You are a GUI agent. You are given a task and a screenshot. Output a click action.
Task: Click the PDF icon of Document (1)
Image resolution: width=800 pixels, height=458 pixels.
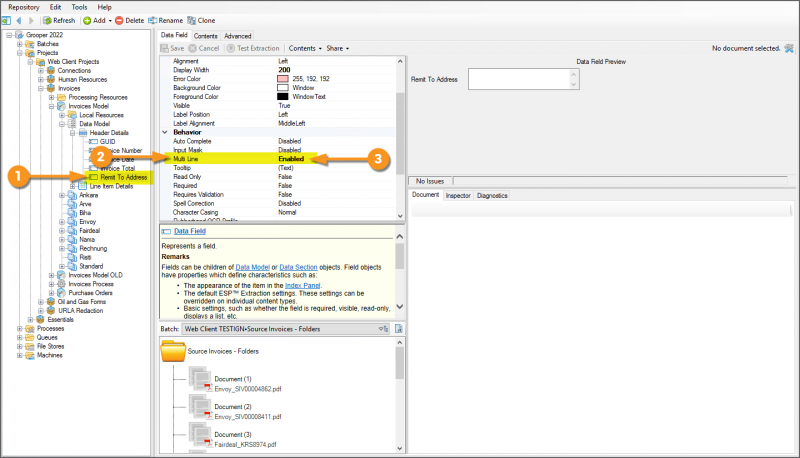[x=208, y=388]
